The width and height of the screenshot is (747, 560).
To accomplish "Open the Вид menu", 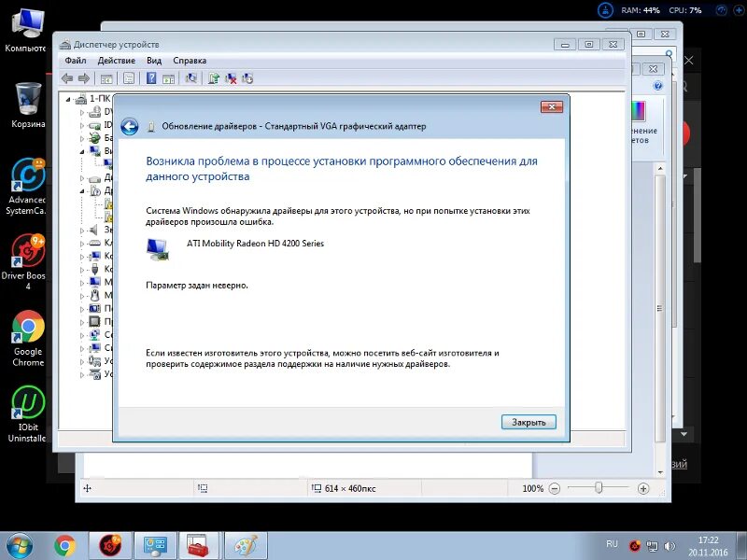I will click(154, 61).
